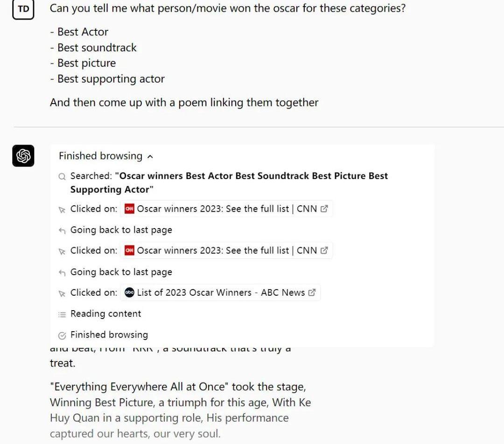Click the ChatGPT logo icon
Screen dimensions: 504x444
(23, 156)
